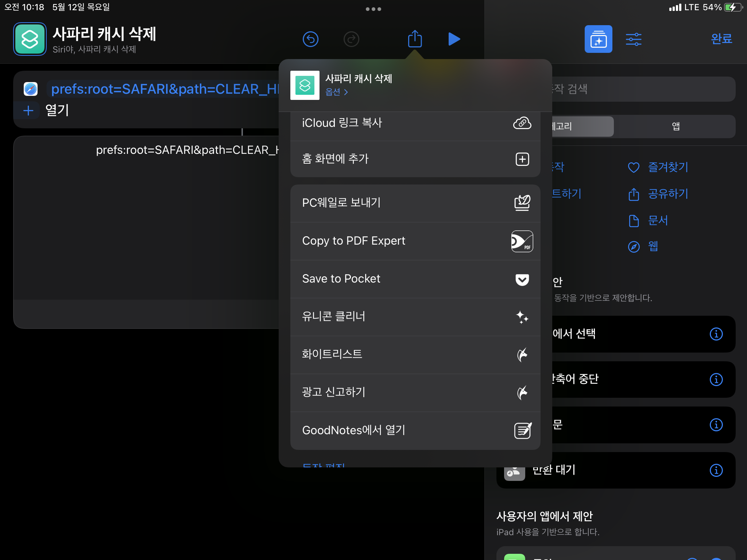747x560 pixels.
Task: Open the 웹 category
Action: coord(653,247)
